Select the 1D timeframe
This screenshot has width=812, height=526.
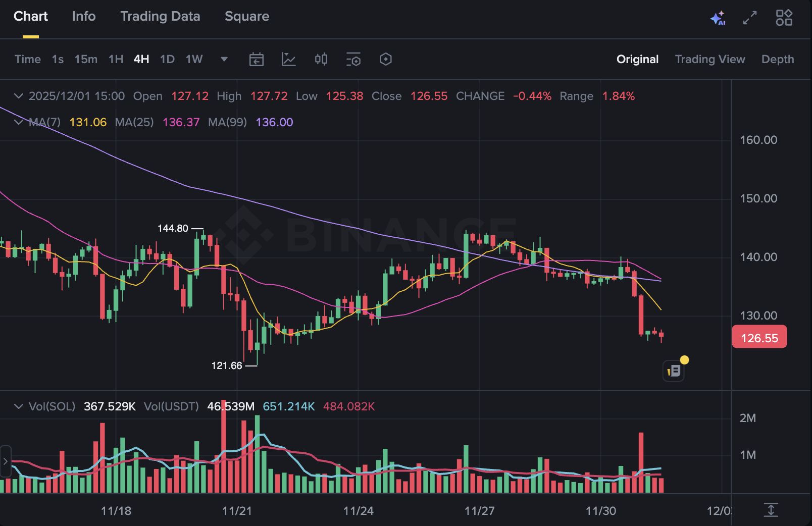[167, 59]
